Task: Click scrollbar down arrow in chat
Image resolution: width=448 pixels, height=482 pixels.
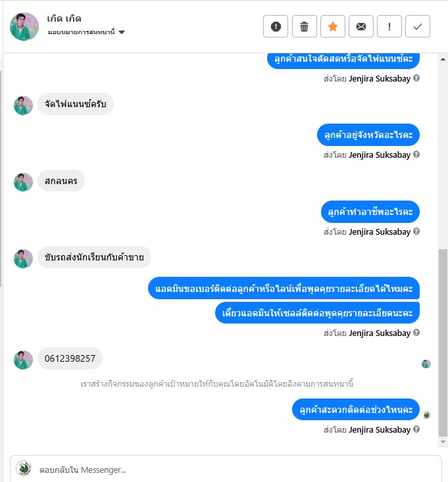Action: (x=443, y=442)
